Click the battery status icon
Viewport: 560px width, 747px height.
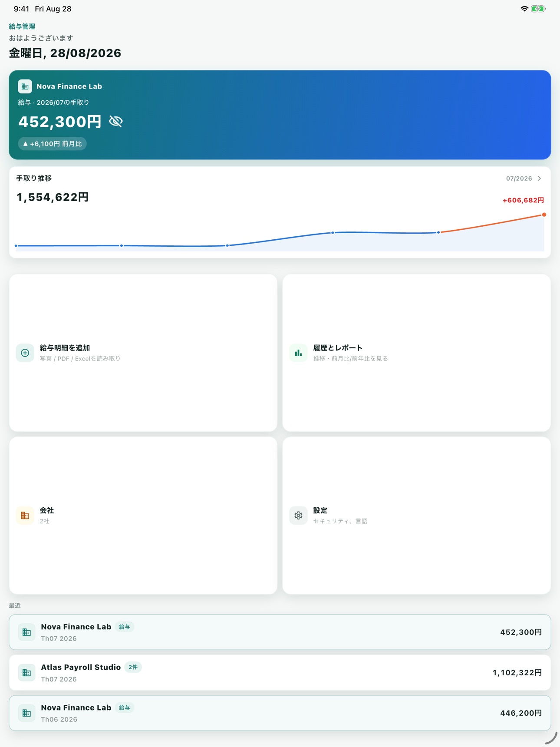[538, 9]
